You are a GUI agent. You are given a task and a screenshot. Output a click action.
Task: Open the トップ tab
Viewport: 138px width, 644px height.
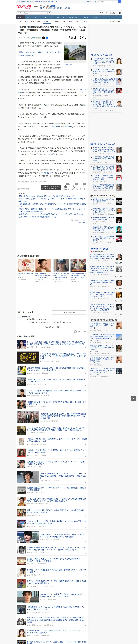click(20, 17)
